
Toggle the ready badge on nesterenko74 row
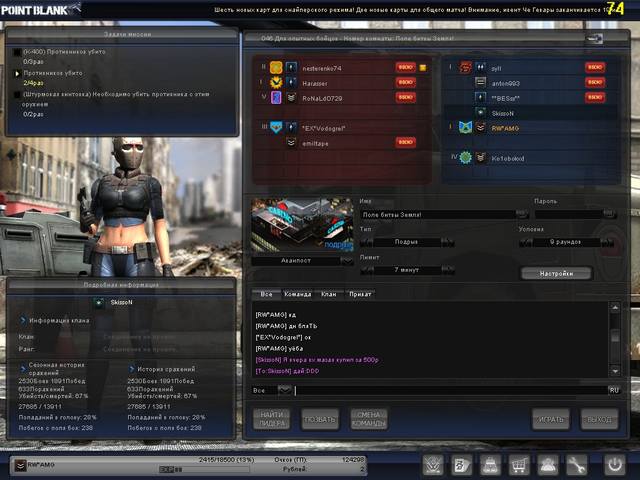coord(405,67)
